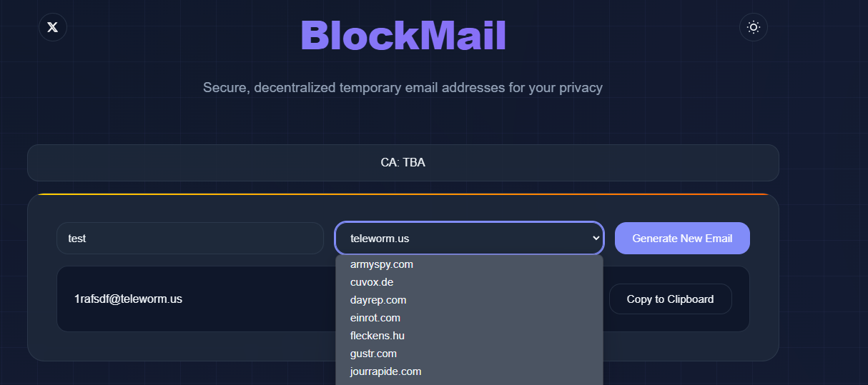Click the CA: TBA banner
The width and height of the screenshot is (868, 385).
tap(403, 163)
